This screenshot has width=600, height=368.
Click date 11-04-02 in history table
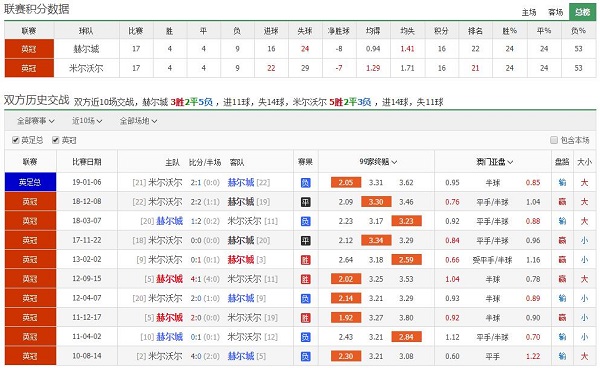click(x=87, y=337)
